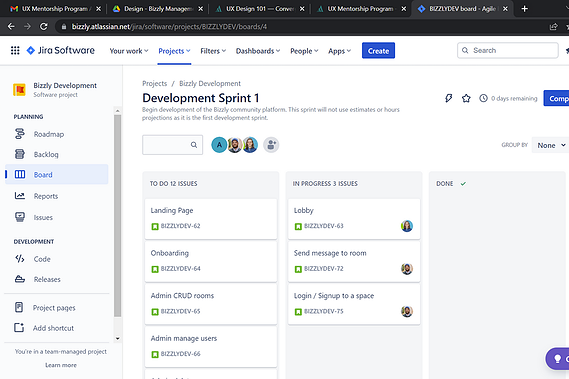The image size is (569, 379).
Task: Click the TO DO 12 ISSUES column header
Action: pyautogui.click(x=173, y=184)
